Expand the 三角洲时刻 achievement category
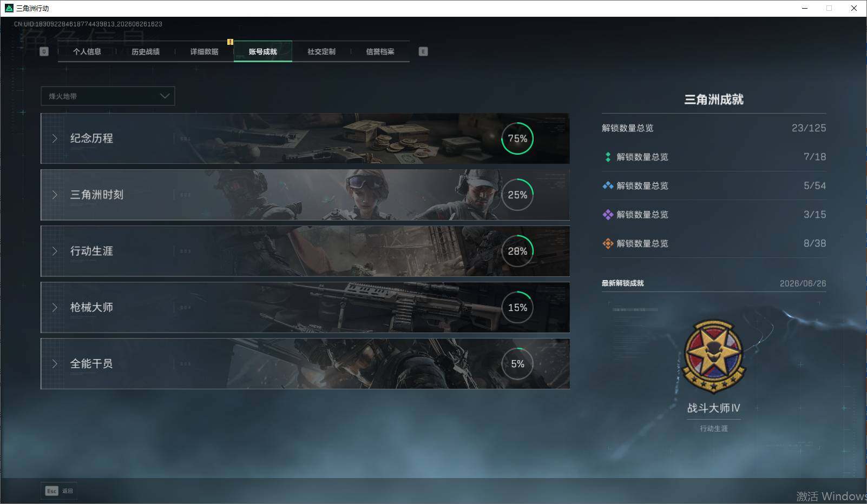This screenshot has width=867, height=504. tap(305, 195)
